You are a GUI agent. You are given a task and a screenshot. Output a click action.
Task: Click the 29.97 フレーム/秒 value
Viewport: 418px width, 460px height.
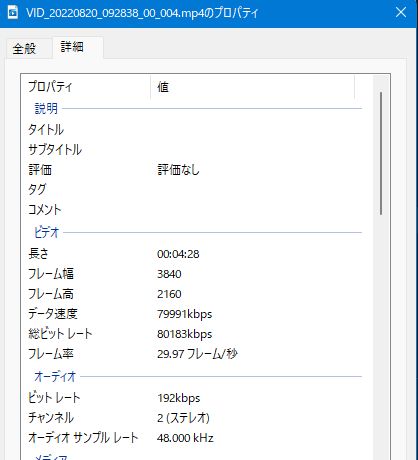[197, 354]
